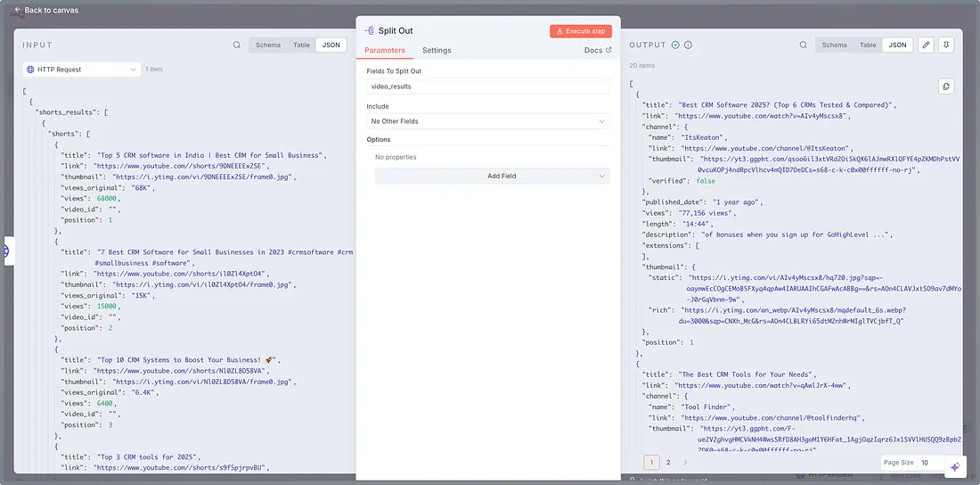Screen dimensions: 980x485
Task: Switch output view to Table
Action: click(868, 45)
